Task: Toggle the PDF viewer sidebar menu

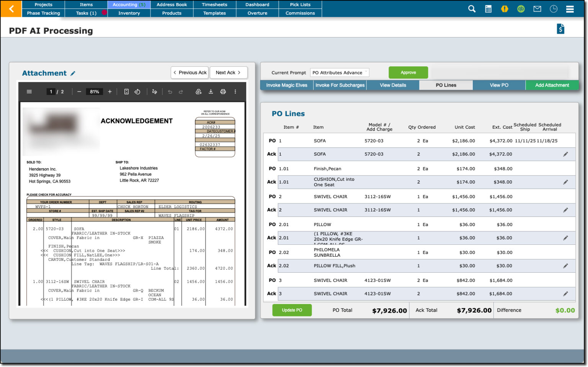Action: [29, 92]
